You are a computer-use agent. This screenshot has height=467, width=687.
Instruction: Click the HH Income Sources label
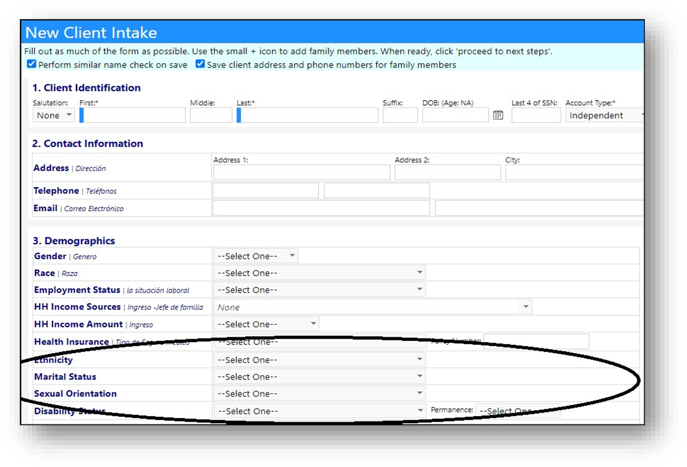click(77, 307)
